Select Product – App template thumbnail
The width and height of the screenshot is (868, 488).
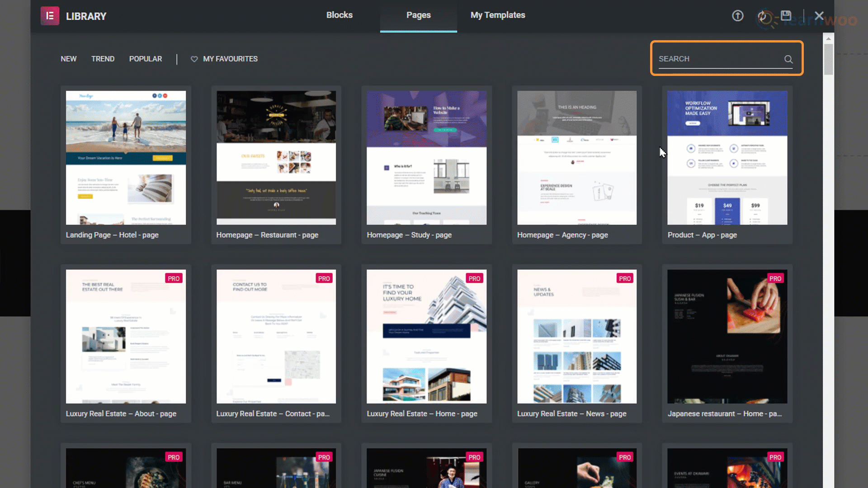point(727,158)
